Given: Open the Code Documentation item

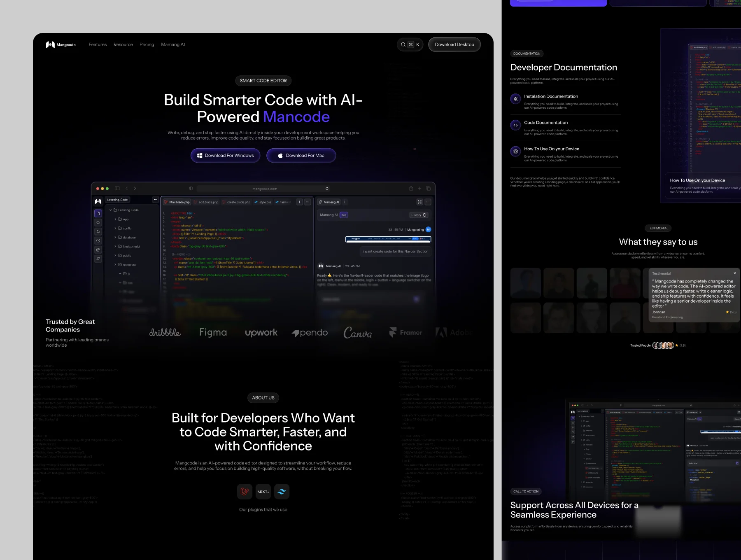Looking at the screenshot, I should tap(565, 128).
